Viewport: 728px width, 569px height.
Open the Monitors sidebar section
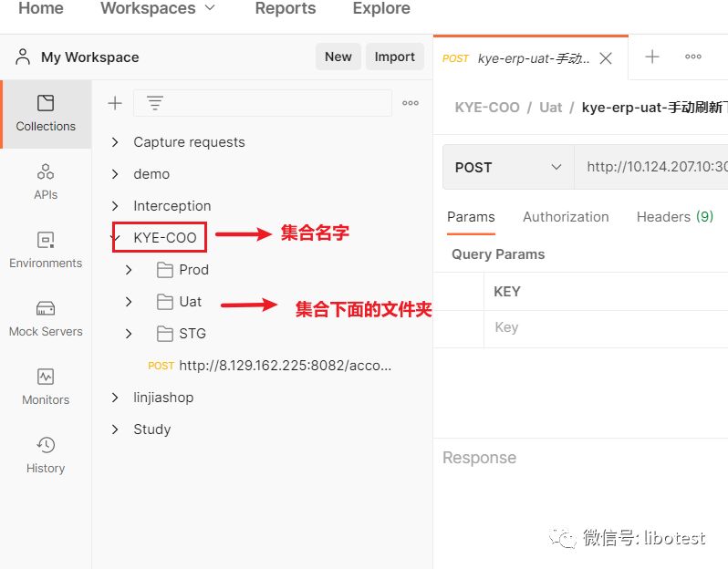46,387
